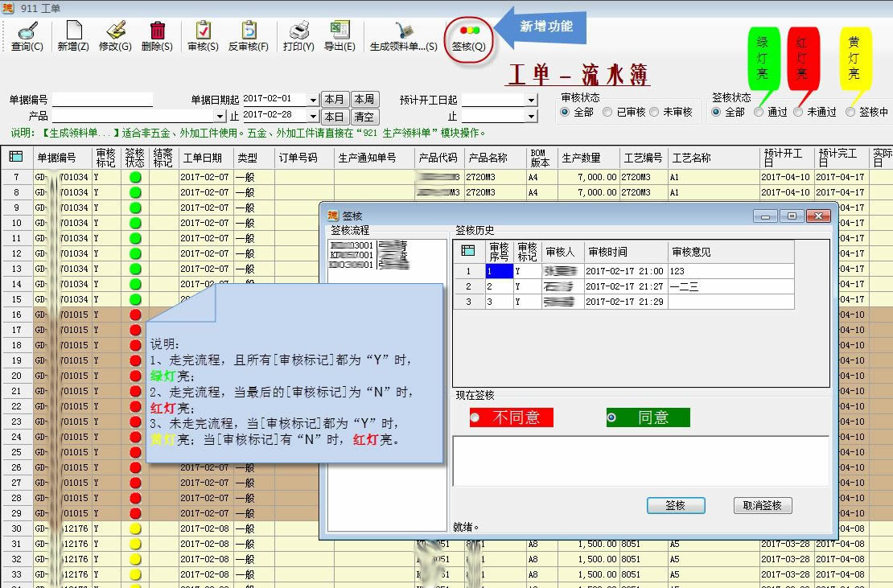Click the 导出(E) Excel export icon
Viewport: 893px width, 588px height.
[x=340, y=32]
